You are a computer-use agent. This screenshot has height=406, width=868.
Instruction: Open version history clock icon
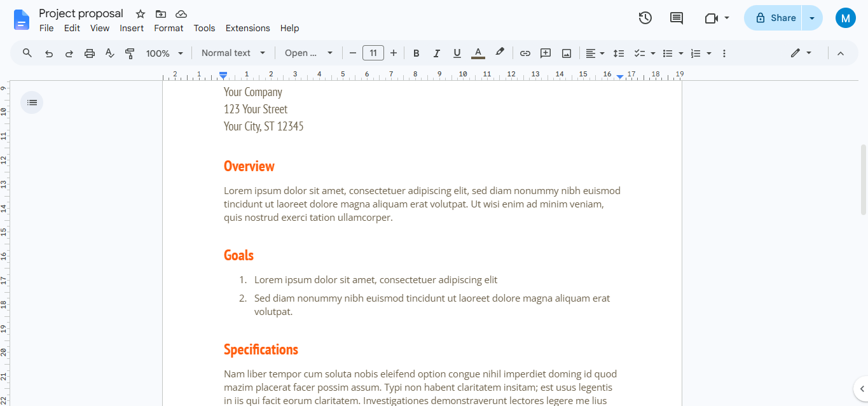(645, 18)
